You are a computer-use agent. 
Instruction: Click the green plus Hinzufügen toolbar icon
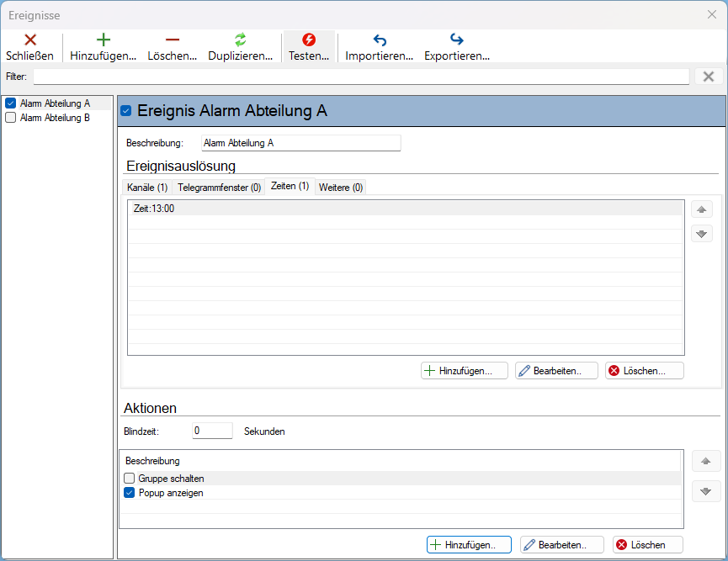click(x=103, y=40)
